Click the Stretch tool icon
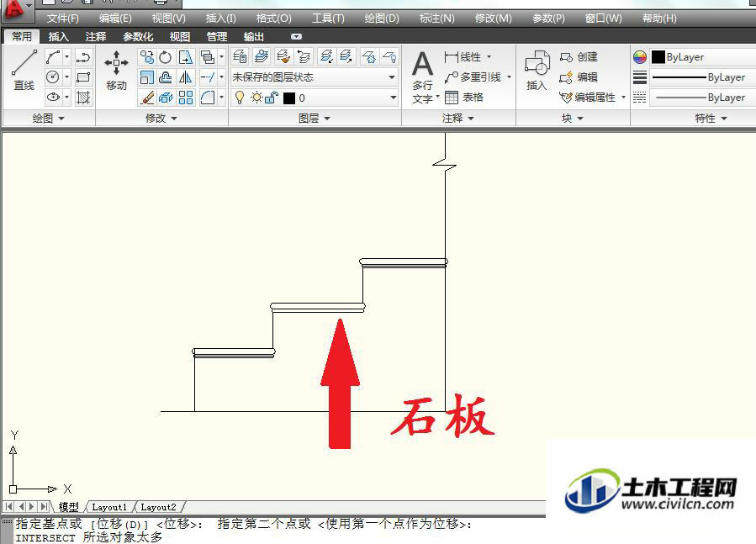Image resolution: width=756 pixels, height=544 pixels. pos(186,57)
